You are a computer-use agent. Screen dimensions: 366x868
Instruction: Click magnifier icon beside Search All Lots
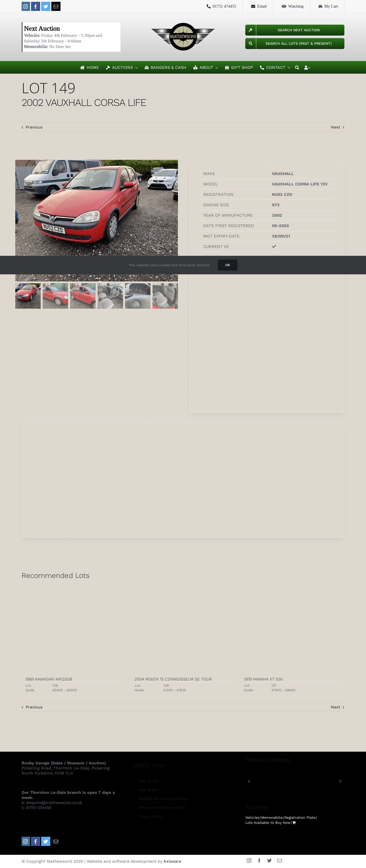click(250, 43)
